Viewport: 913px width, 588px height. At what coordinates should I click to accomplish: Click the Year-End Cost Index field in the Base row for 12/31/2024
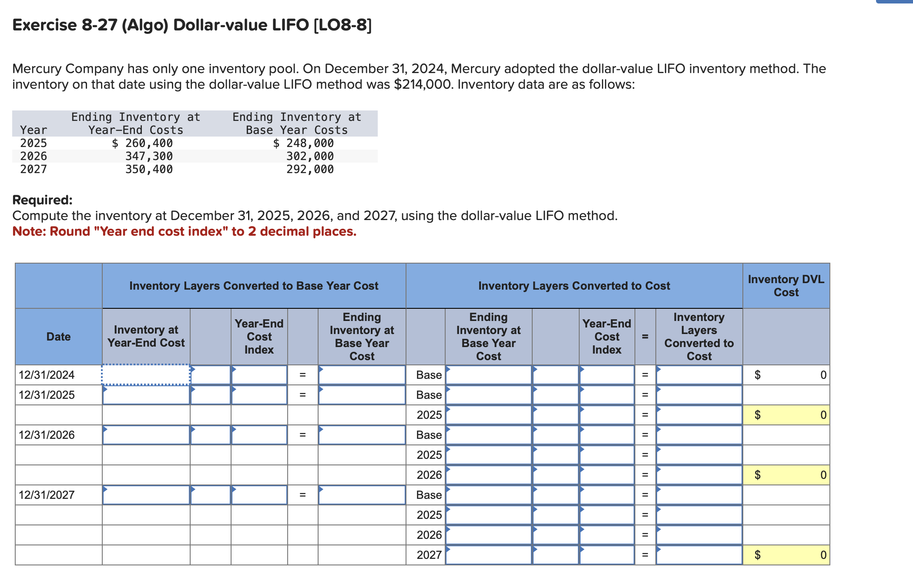tap(606, 375)
